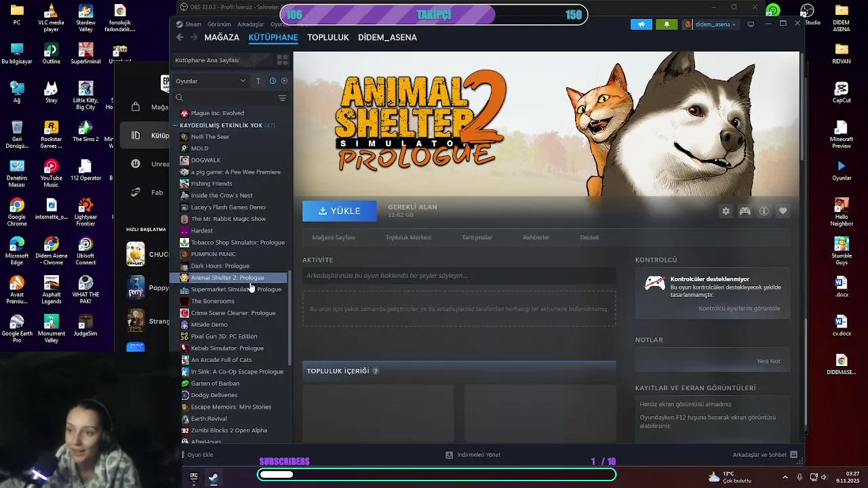Select The Mr. Rabbit Magic Show
Image resolution: width=868 pixels, height=488 pixels.
tap(229, 219)
